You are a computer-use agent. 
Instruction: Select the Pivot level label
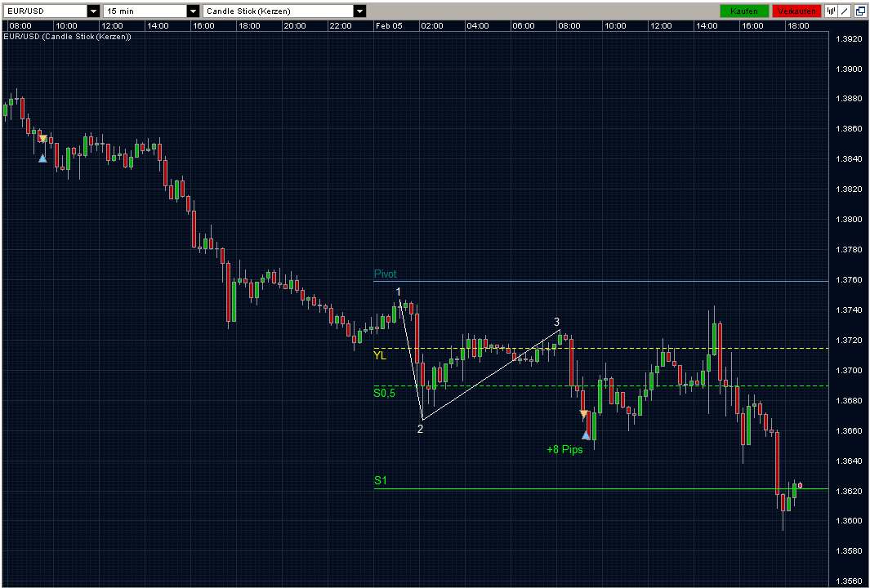point(385,274)
